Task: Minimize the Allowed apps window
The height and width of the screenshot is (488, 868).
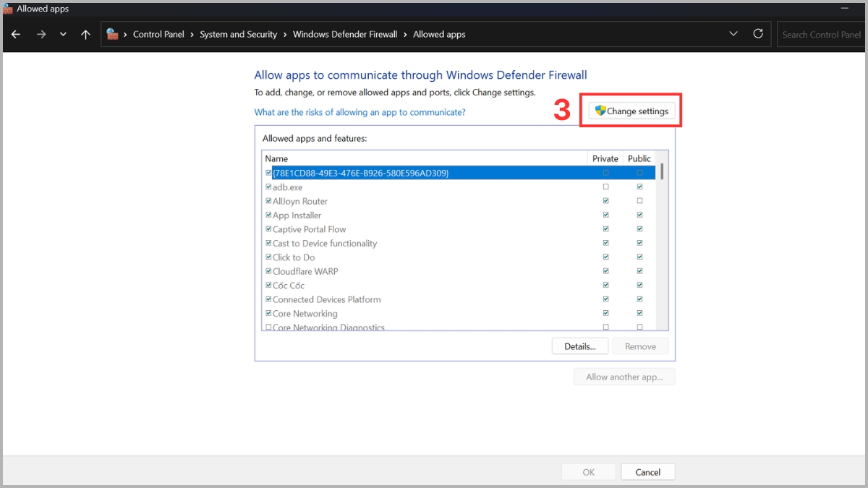Action: coord(844,8)
